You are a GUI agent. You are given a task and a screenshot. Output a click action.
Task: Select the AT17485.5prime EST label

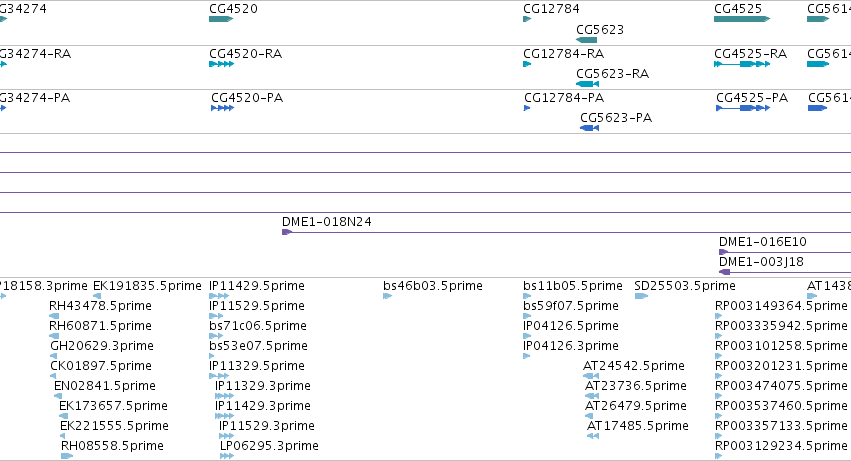[x=638, y=426]
